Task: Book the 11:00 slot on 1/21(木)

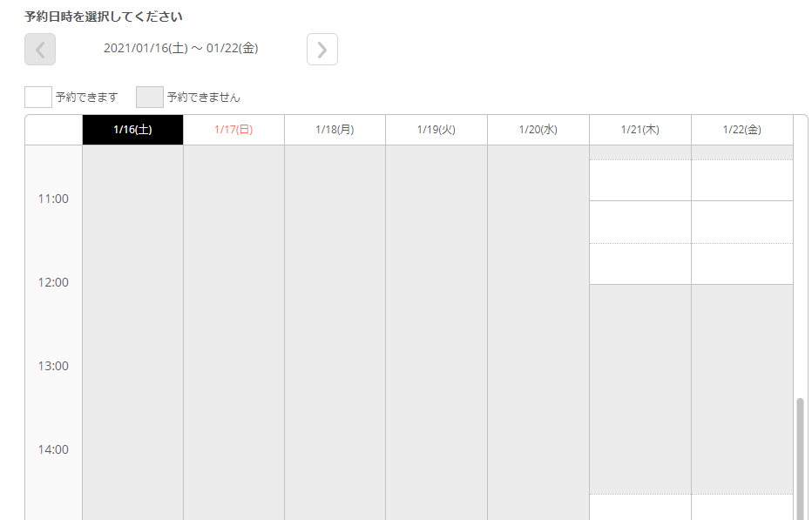Action: click(x=640, y=221)
